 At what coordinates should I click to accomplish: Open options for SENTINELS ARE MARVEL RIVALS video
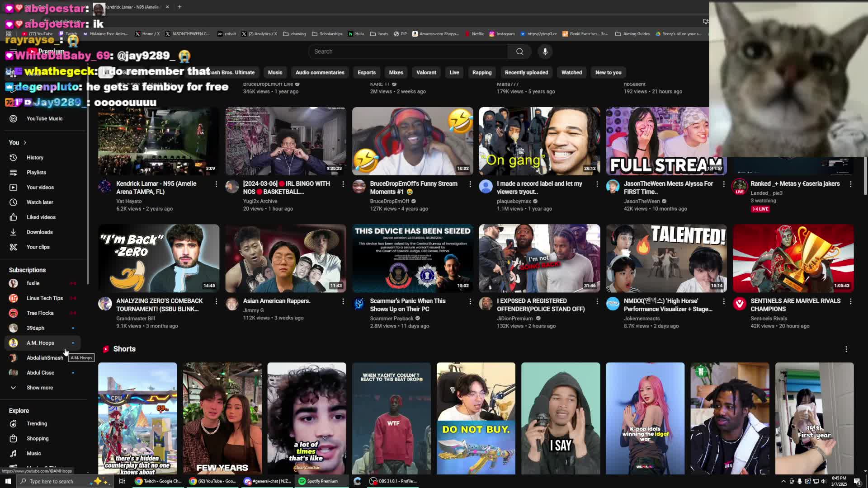(x=851, y=301)
